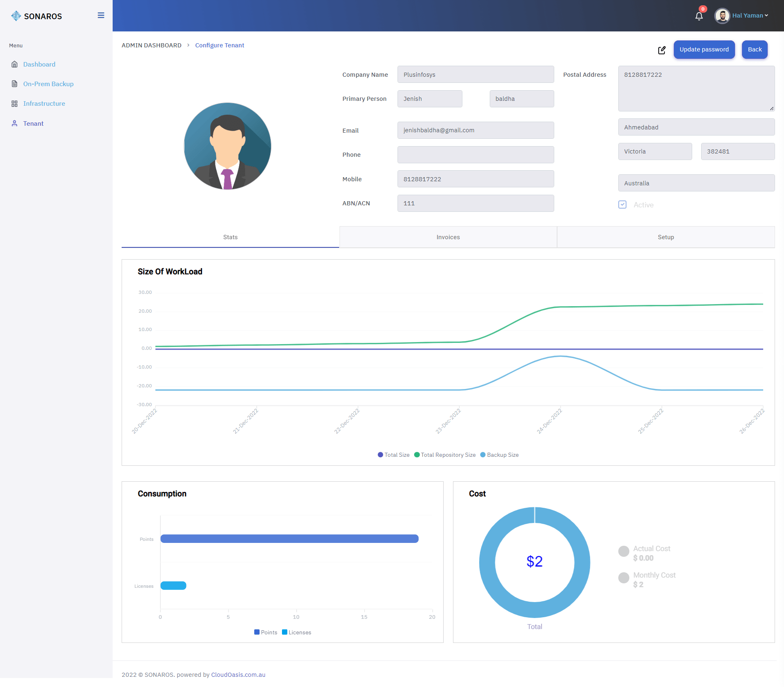
Task: Click the Infrastructure grid icon
Action: [15, 104]
